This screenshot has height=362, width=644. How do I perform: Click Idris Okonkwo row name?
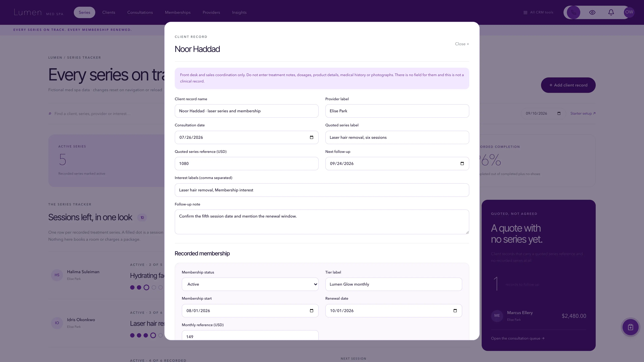pos(81,320)
